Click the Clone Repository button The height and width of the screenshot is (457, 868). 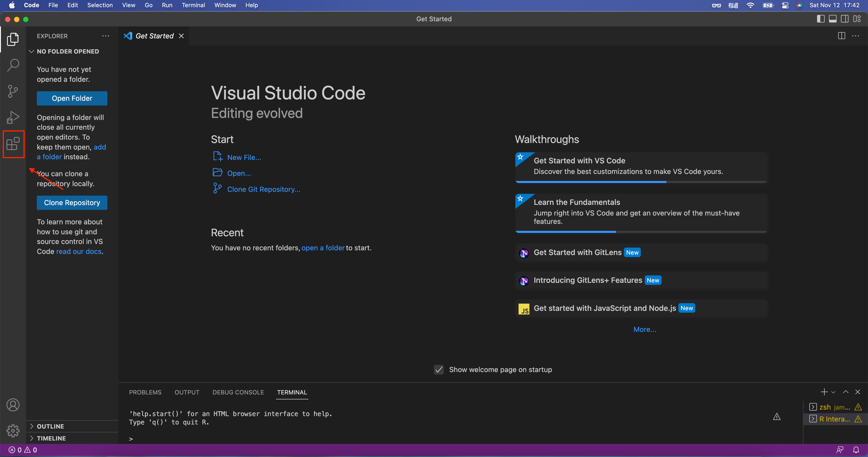pyautogui.click(x=72, y=202)
